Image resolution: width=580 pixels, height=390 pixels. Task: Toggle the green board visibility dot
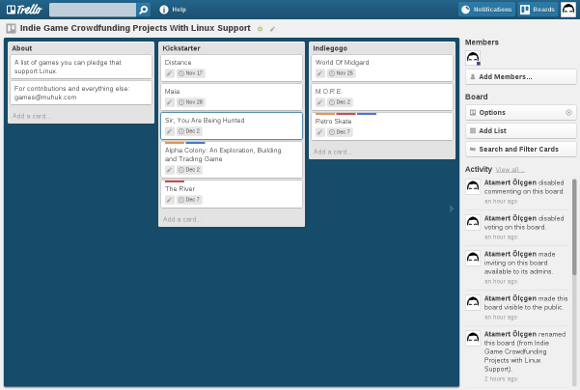(260, 29)
